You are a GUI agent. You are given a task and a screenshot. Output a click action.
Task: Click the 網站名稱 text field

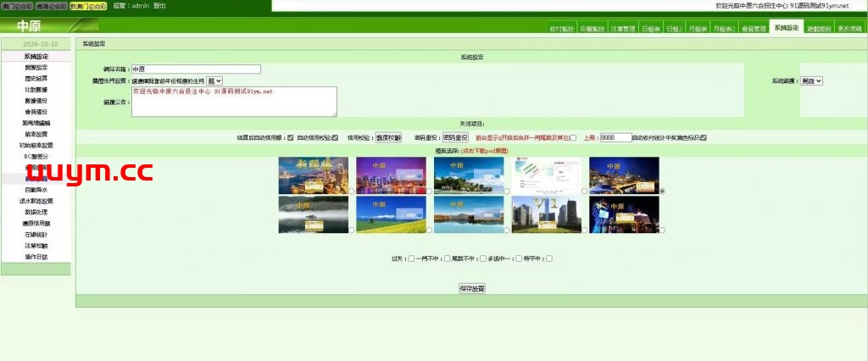(195, 69)
